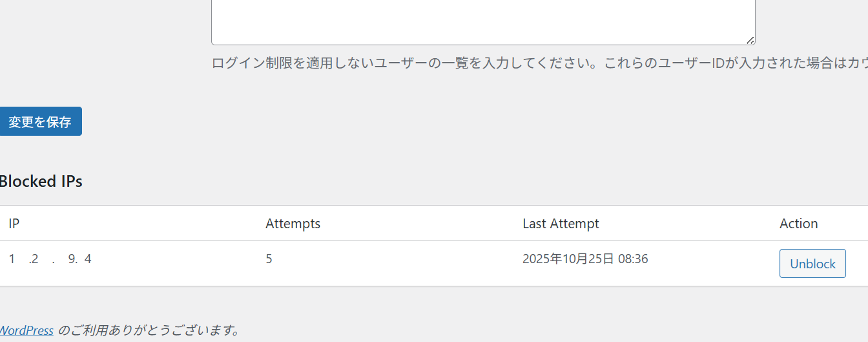Viewport: 868px width, 342px height.
Task: Click the attempts count value 5
Action: [x=269, y=259]
